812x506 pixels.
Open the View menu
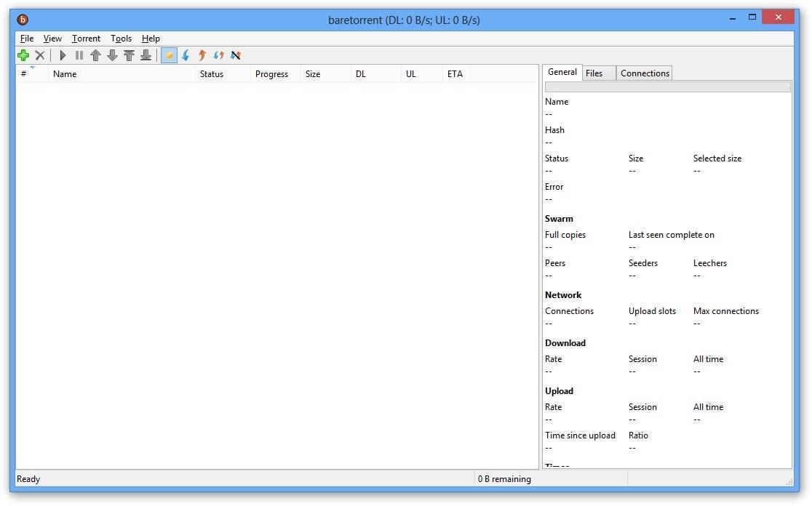(x=52, y=39)
